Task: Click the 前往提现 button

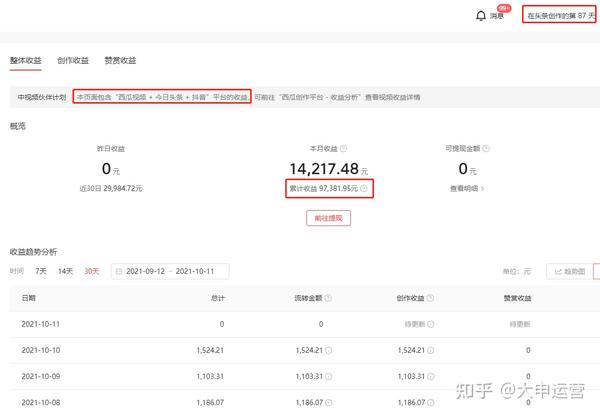Action: point(328,218)
